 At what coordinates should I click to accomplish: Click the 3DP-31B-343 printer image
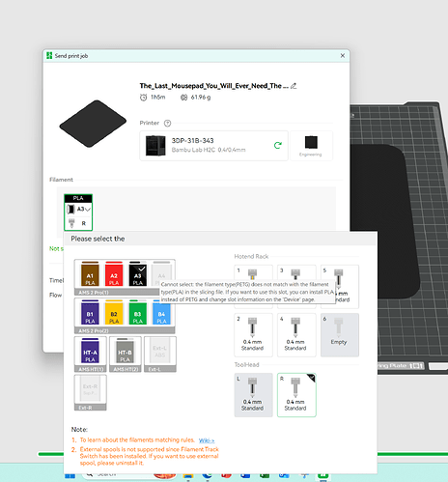click(x=155, y=146)
